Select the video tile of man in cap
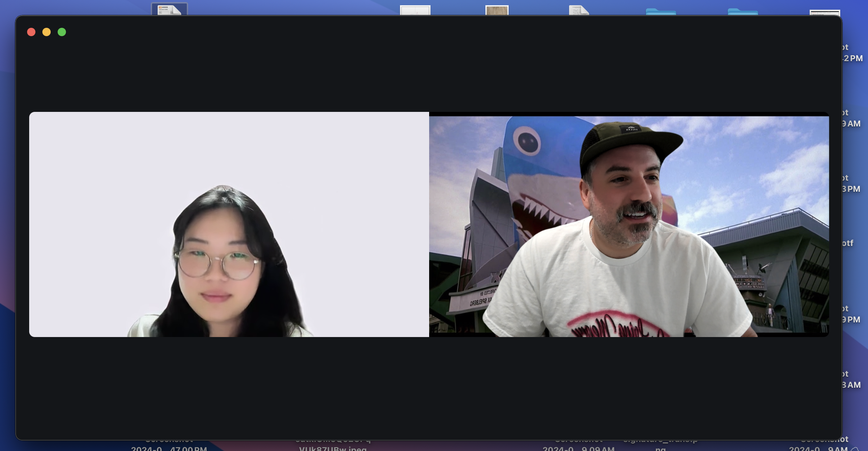 pyautogui.click(x=629, y=224)
